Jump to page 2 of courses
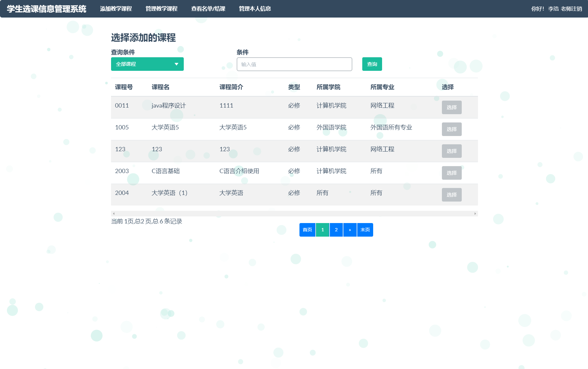 click(x=336, y=230)
